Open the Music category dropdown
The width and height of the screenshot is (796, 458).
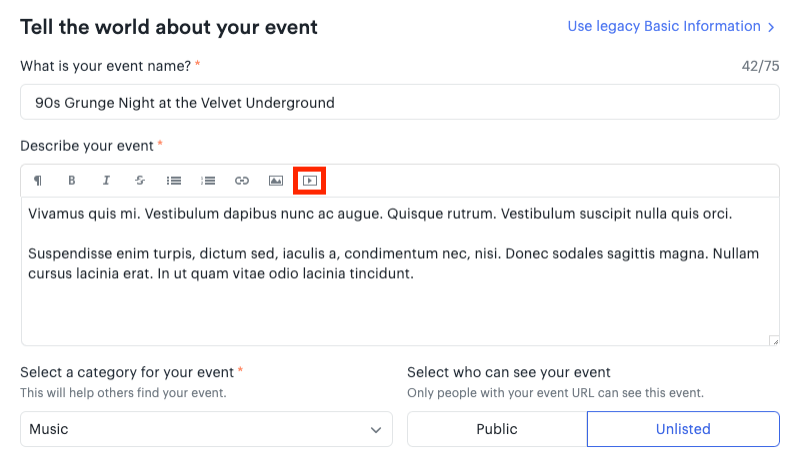point(206,429)
